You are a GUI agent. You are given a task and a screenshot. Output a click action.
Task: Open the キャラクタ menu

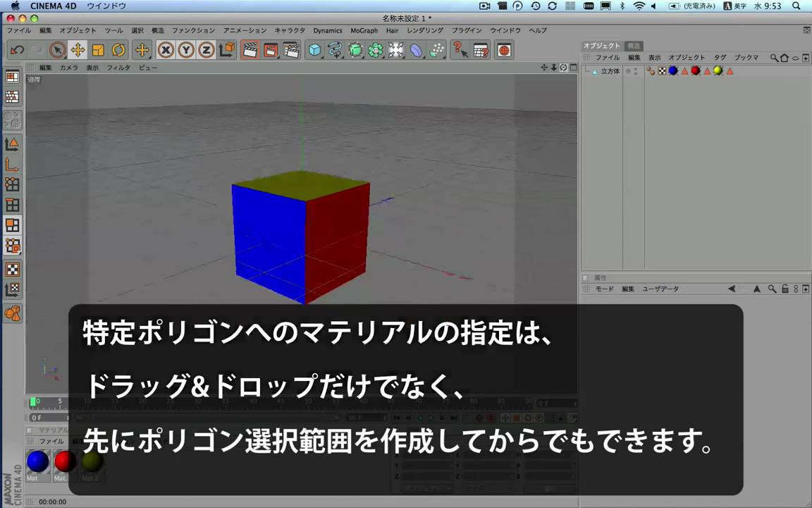click(290, 30)
